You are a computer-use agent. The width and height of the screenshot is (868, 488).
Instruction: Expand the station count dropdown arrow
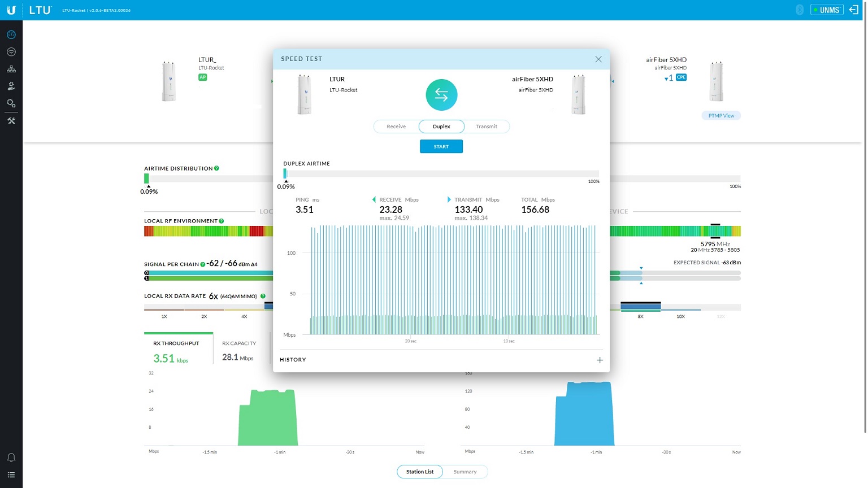coord(666,79)
